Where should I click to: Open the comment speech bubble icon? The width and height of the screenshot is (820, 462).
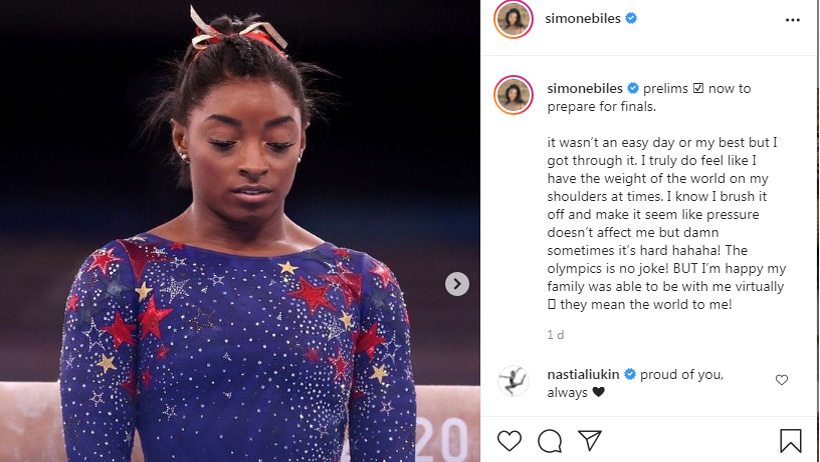click(550, 441)
